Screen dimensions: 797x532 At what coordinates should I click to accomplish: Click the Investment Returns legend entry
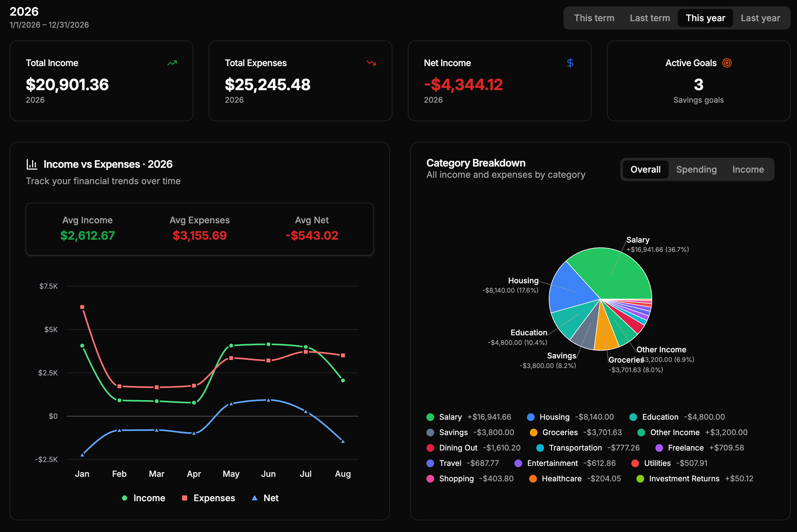(x=695, y=479)
